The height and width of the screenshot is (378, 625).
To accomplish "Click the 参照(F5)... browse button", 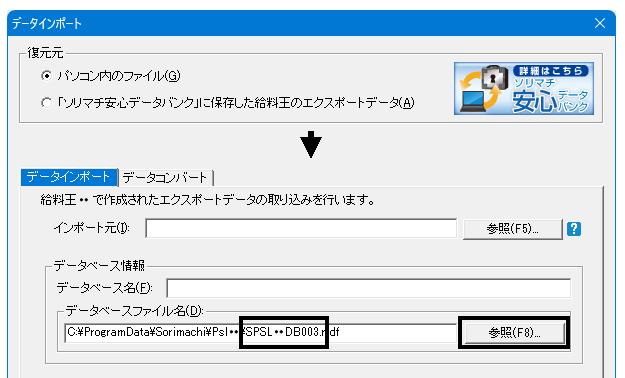I will click(x=512, y=229).
